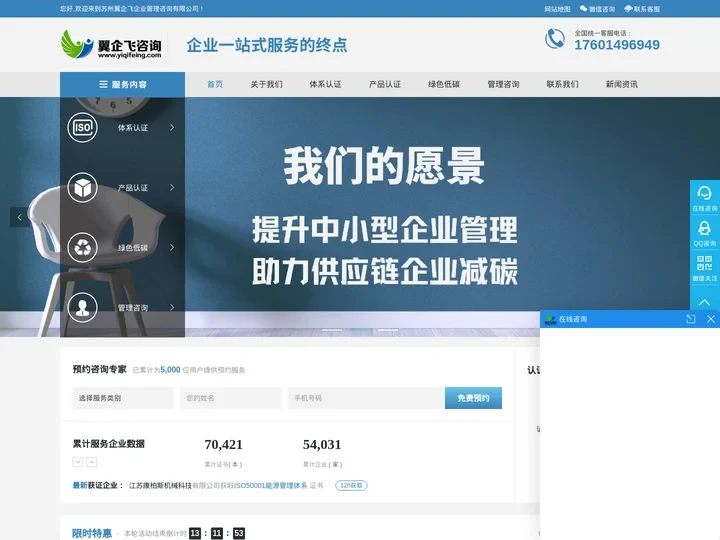This screenshot has height=540, width=720.
Task: Click the person 管理咨询 circle icon
Action: coord(83,307)
